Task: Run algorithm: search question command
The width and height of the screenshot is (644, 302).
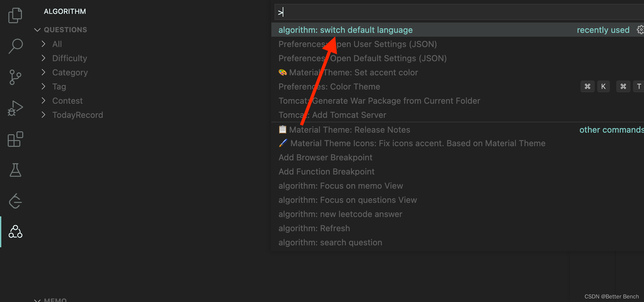Action: point(330,242)
